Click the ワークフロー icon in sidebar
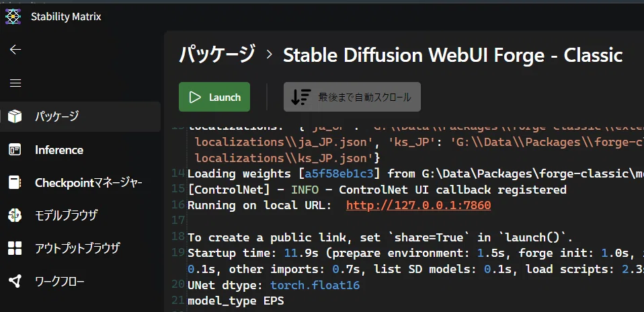 tap(15, 282)
